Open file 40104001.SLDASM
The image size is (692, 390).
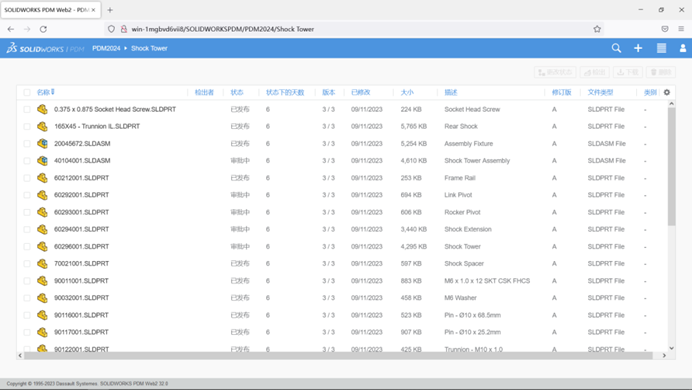click(82, 161)
